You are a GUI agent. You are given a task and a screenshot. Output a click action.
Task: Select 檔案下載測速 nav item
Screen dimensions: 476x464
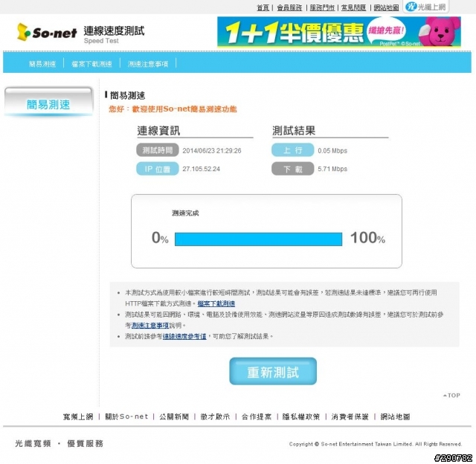pyautogui.click(x=91, y=64)
